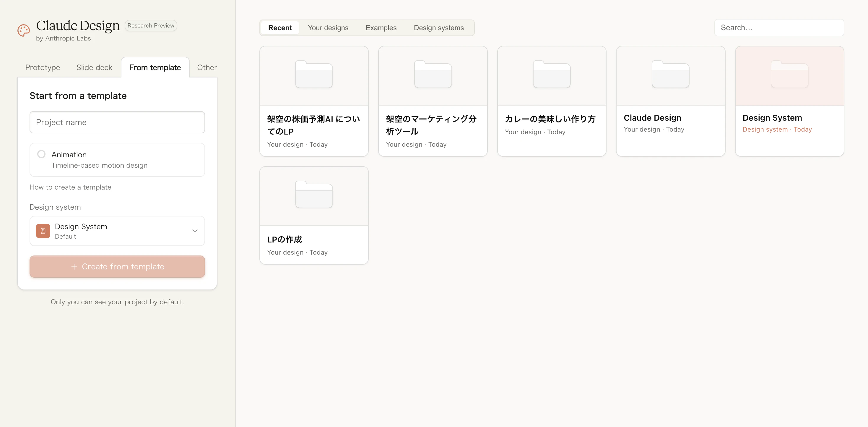
Task: Click the by Anthropic Labs text
Action: pyautogui.click(x=63, y=38)
